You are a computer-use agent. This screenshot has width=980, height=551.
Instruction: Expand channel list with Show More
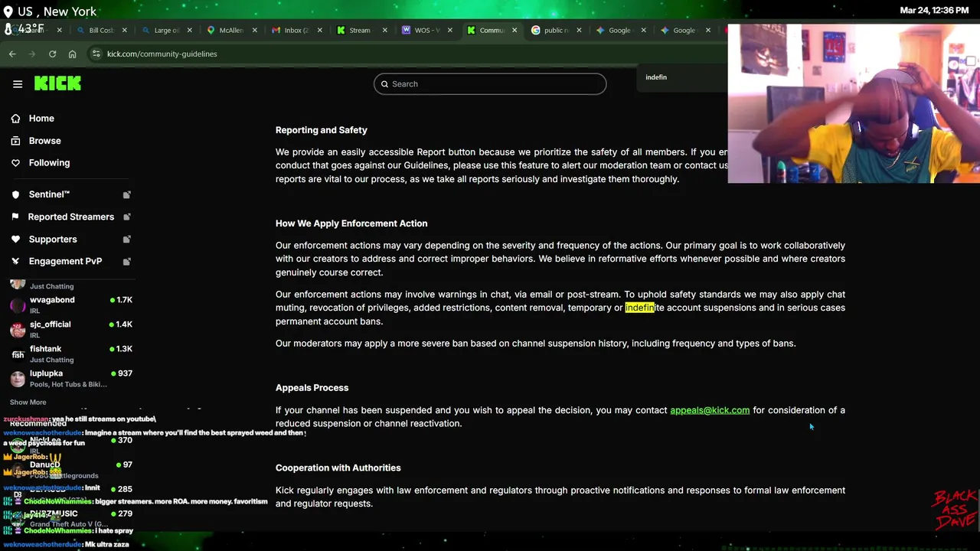(28, 403)
